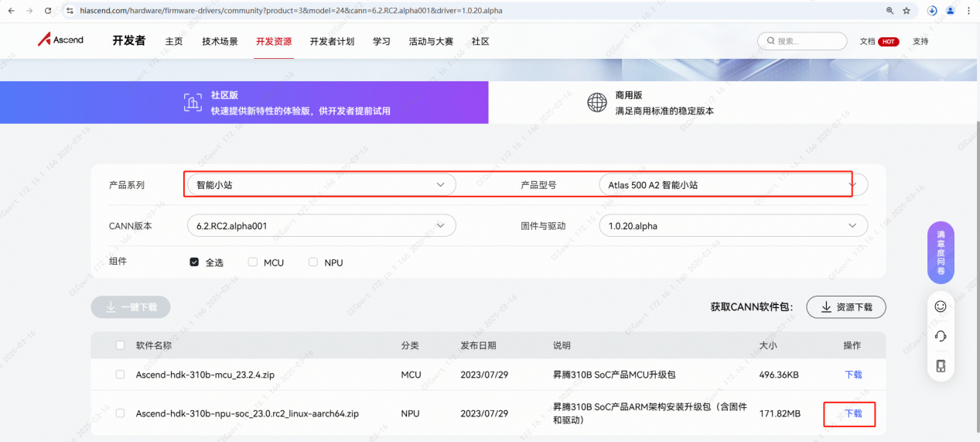Click the Ascend logo
Image resolution: width=980 pixels, height=442 pixels.
60,39
